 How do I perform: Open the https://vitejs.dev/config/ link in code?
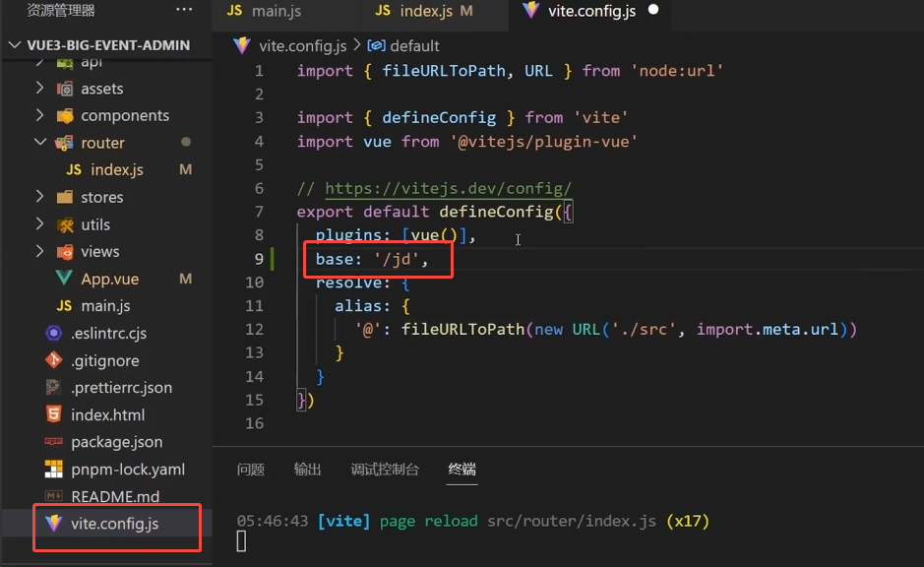[x=448, y=189]
